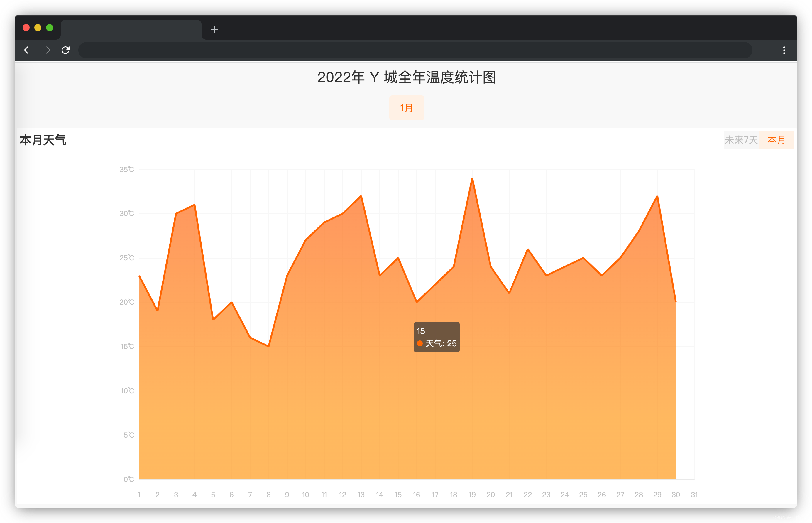812x523 pixels.
Task: Click the chart title 2022年 Y 城全年温度统计图
Action: point(406,77)
